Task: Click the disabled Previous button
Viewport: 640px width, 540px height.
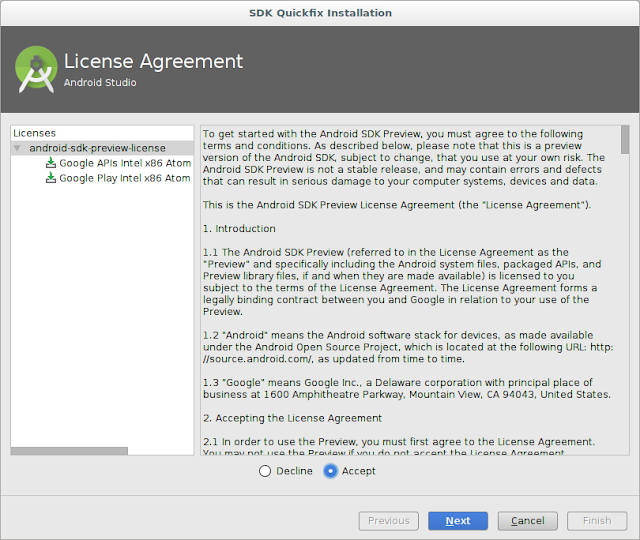Action: pyautogui.click(x=389, y=521)
